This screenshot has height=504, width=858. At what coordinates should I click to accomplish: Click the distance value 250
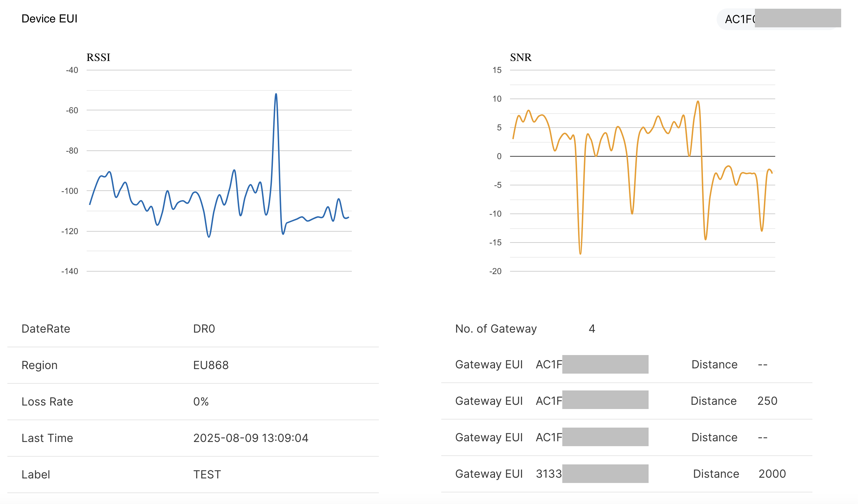pyautogui.click(x=767, y=401)
